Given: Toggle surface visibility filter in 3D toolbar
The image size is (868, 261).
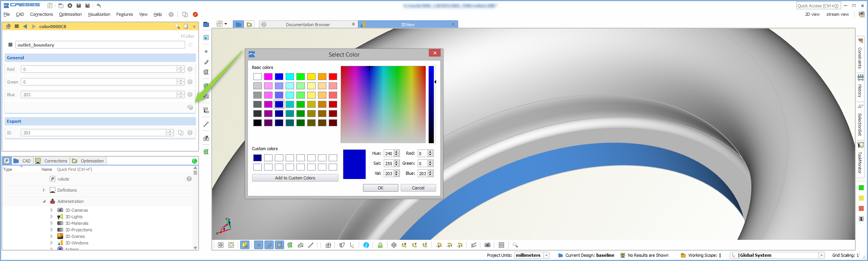Looking at the screenshot, I should [x=279, y=245].
